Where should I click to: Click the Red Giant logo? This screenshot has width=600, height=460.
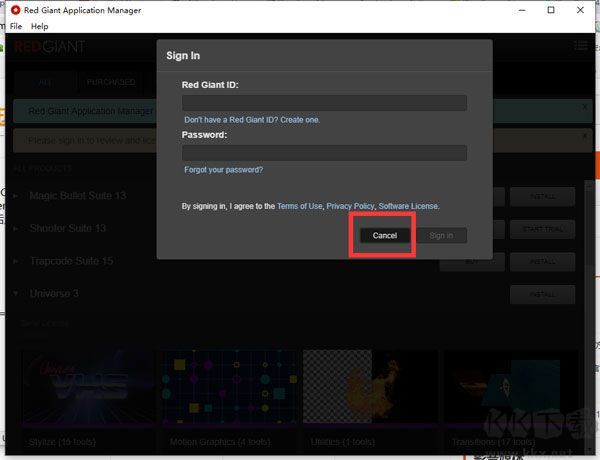(49, 47)
